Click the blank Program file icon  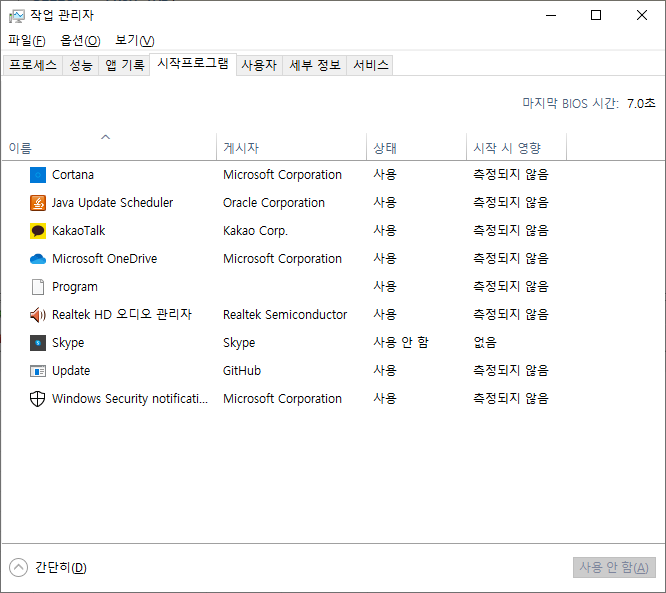38,287
